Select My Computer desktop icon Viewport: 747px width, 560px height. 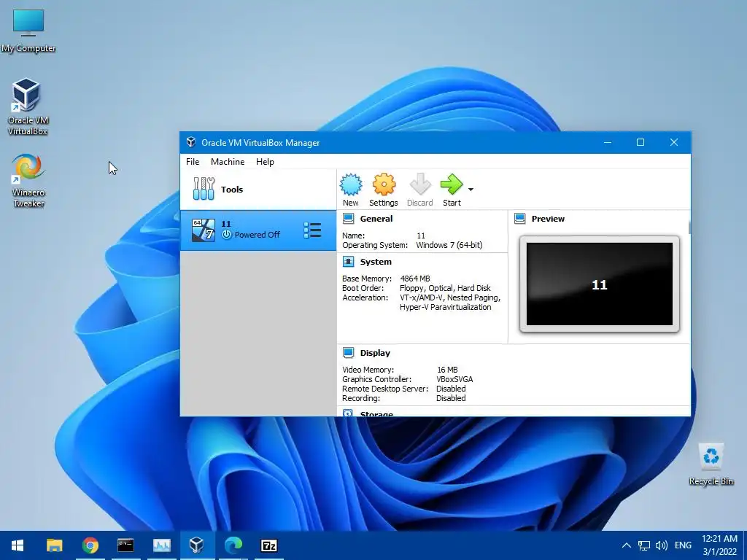click(x=28, y=31)
